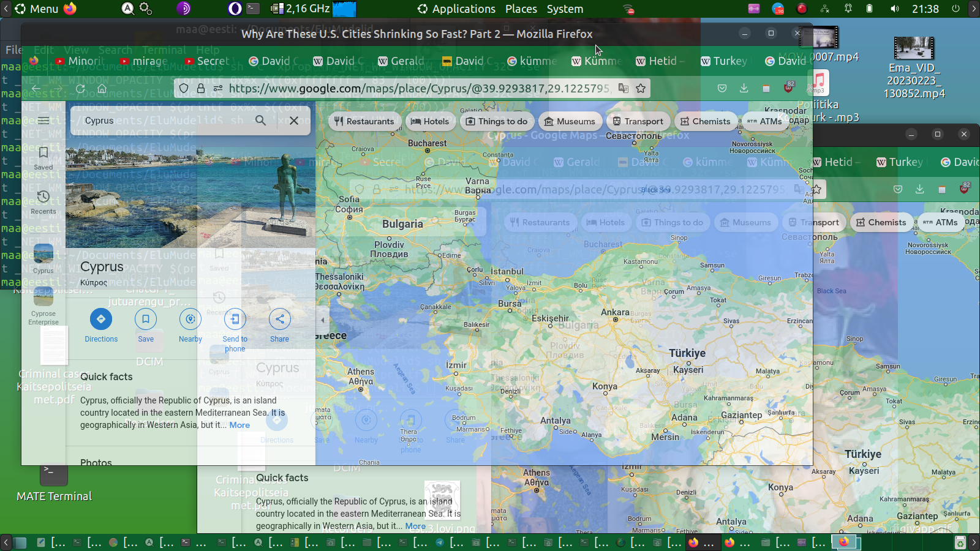Screen dimensions: 980x551
Task: Click the Directions button for Cyprus
Action: click(x=101, y=319)
